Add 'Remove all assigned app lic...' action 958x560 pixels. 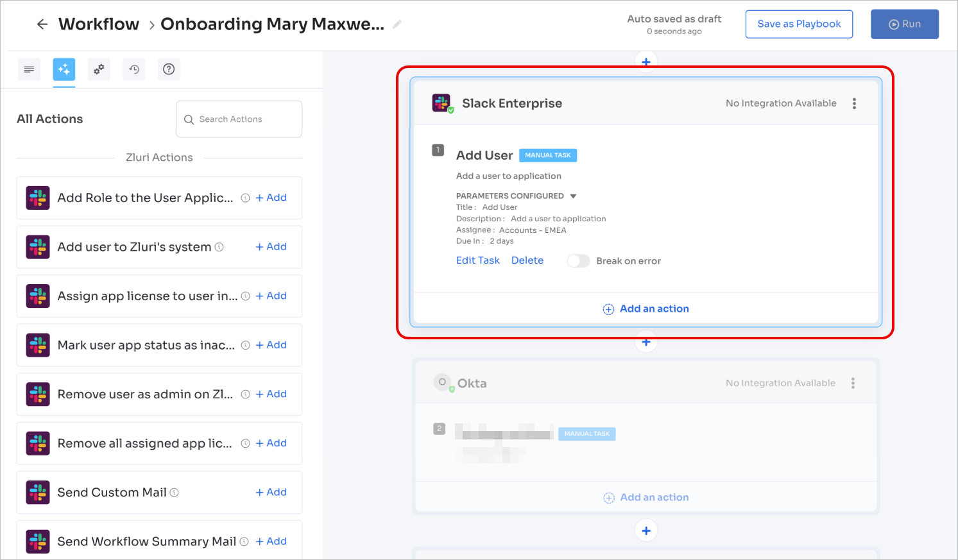coord(271,443)
